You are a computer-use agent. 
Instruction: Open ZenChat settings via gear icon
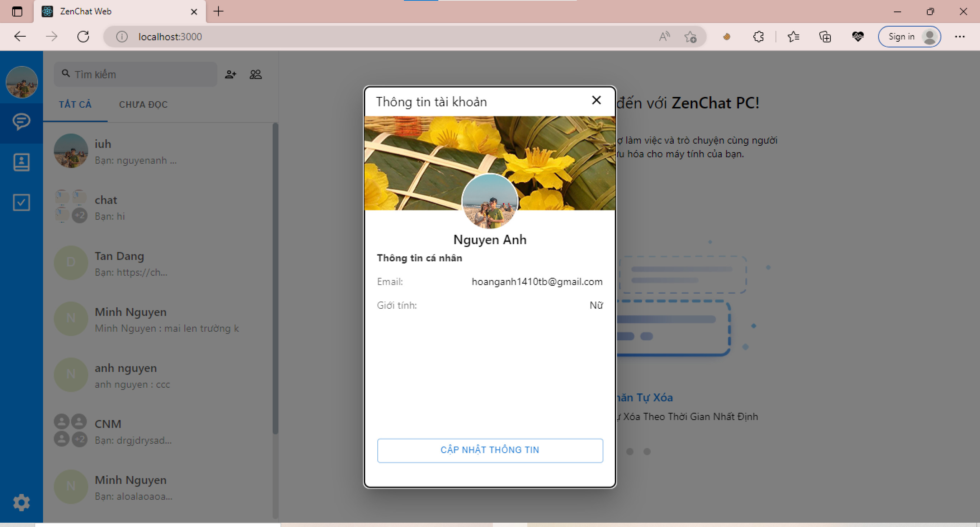[x=21, y=503]
